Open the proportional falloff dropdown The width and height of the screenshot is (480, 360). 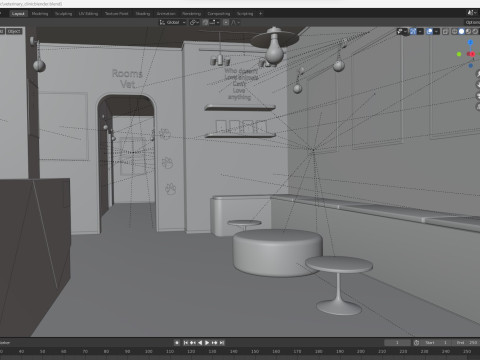pyautogui.click(x=235, y=22)
